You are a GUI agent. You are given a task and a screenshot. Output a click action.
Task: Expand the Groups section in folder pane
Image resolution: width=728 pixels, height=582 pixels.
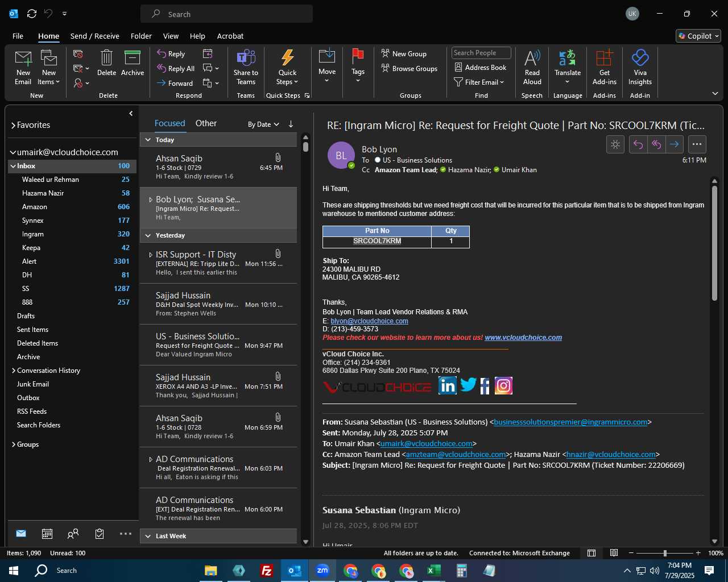point(13,444)
